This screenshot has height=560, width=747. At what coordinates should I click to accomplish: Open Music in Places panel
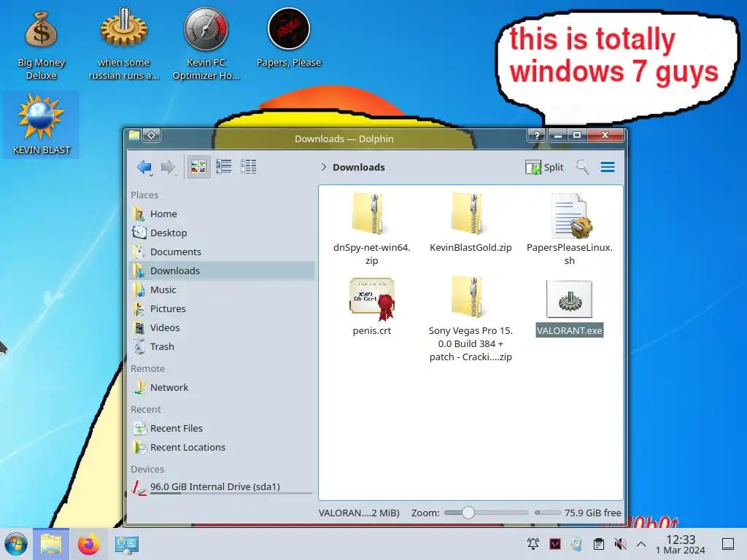click(222, 289)
